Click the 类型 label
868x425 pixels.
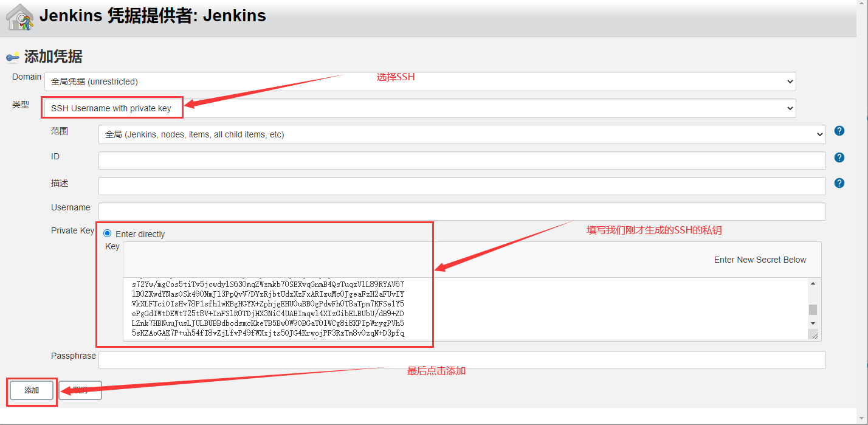tap(20, 105)
